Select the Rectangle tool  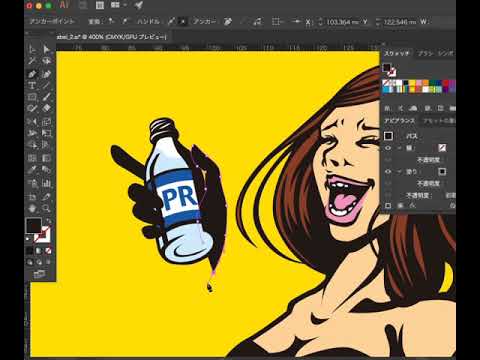pos(32,97)
